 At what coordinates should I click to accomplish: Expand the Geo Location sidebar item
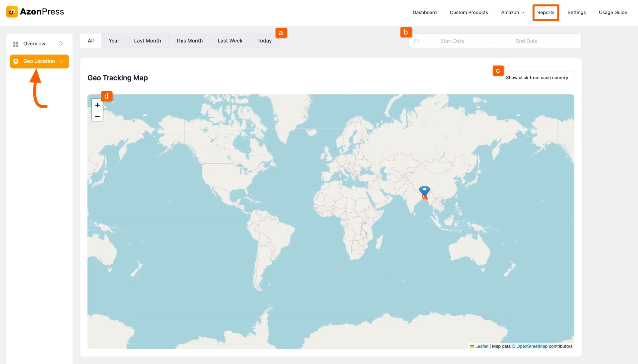pos(61,61)
